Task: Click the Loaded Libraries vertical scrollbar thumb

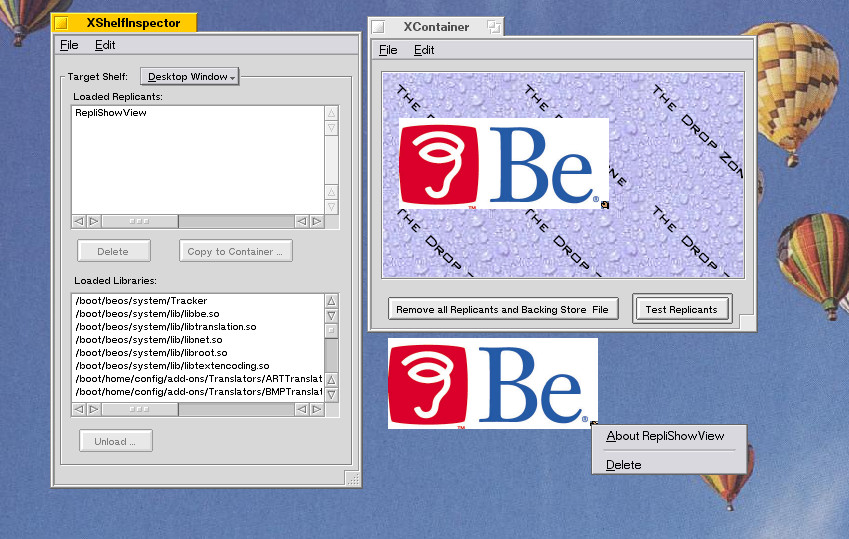Action: [x=331, y=330]
